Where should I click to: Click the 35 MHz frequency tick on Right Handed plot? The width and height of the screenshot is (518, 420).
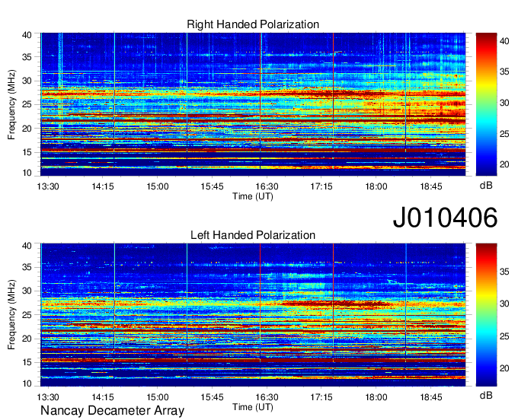(27, 57)
